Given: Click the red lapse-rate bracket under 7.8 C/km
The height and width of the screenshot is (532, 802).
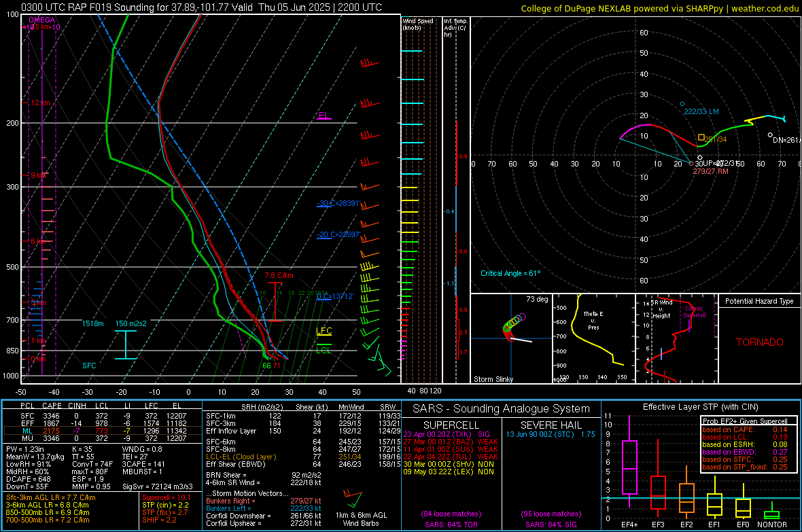Looking at the screenshot, I should [x=275, y=302].
